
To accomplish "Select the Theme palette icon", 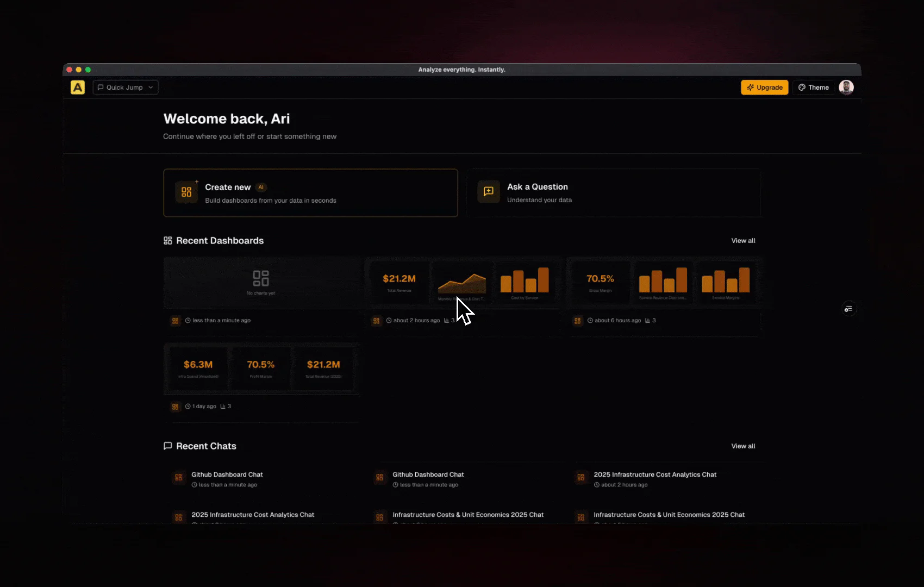I will (802, 87).
